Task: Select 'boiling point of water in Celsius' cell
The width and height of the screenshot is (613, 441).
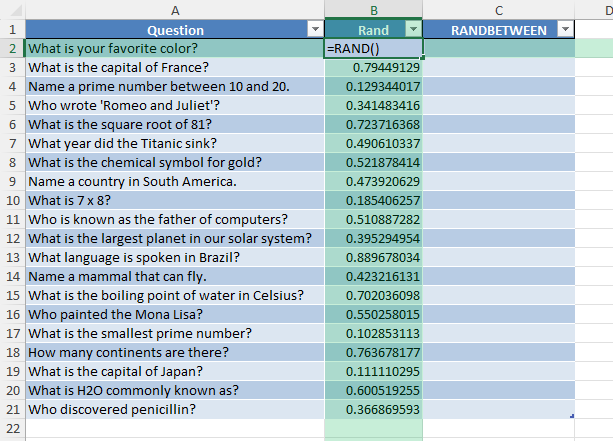Action: (175, 296)
